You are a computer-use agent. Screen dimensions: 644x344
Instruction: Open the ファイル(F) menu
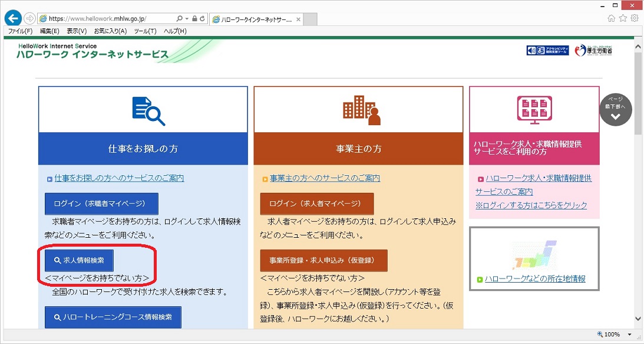point(20,31)
